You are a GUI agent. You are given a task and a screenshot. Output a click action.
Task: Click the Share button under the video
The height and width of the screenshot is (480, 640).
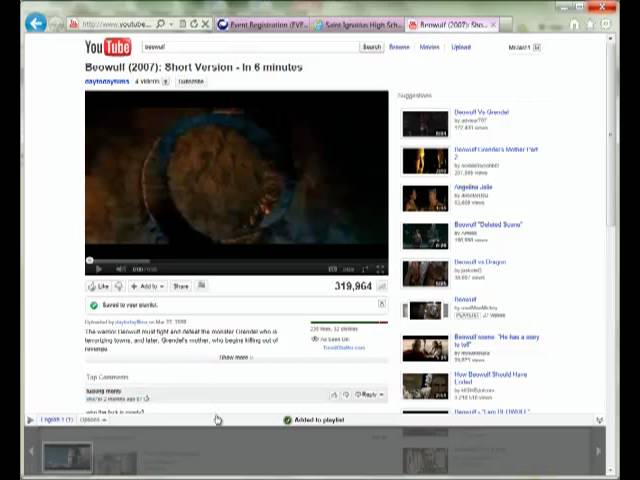tap(180, 286)
